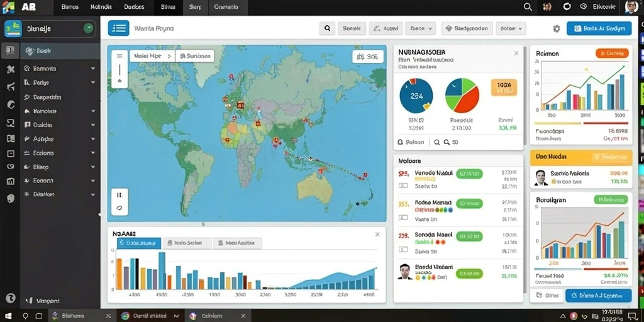The height and width of the screenshot is (322, 644).
Task: Open the Windows Start menu
Action: pos(9,316)
